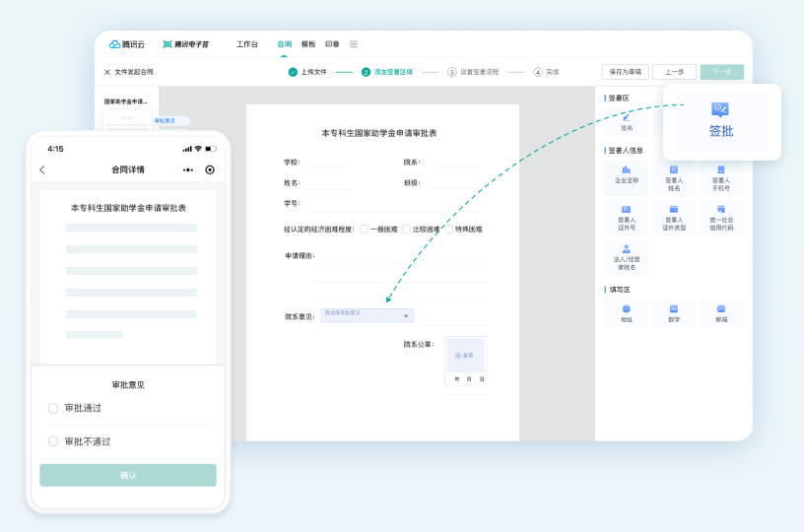Click the back arrow in mobile 合同详情
The width and height of the screenshot is (804, 532).
click(42, 169)
